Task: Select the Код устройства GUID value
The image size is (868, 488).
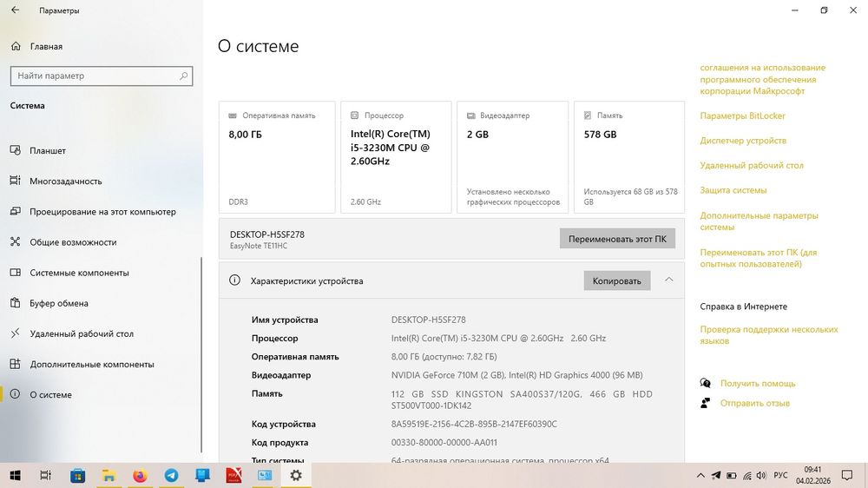Action: point(474,424)
